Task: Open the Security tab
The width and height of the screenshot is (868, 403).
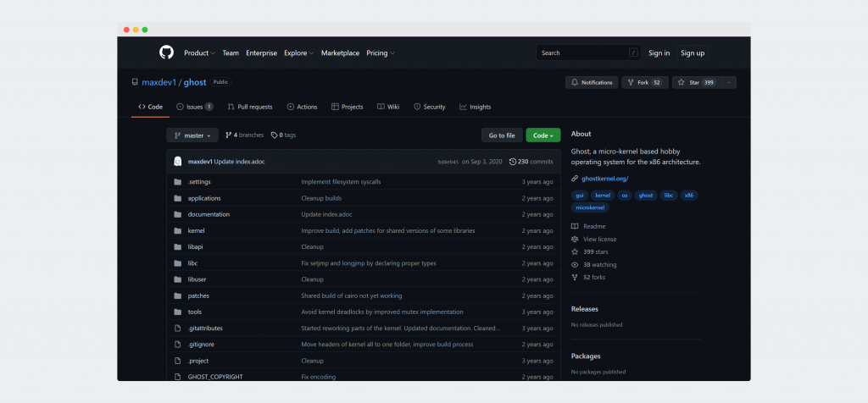Action: [429, 107]
